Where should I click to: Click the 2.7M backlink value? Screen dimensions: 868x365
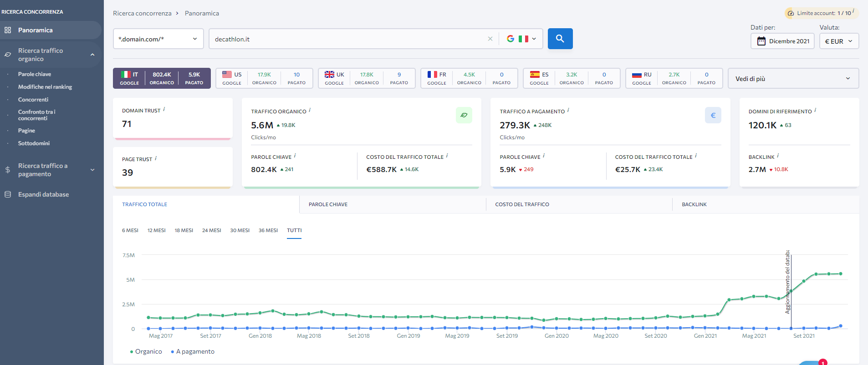click(x=757, y=169)
